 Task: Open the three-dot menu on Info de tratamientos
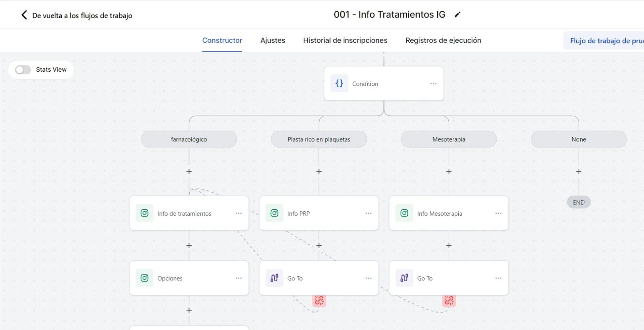pos(238,213)
